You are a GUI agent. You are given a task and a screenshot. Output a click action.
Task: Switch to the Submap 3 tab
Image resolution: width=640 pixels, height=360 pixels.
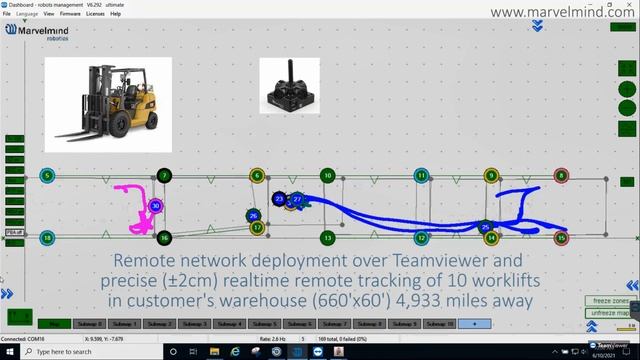coord(195,324)
